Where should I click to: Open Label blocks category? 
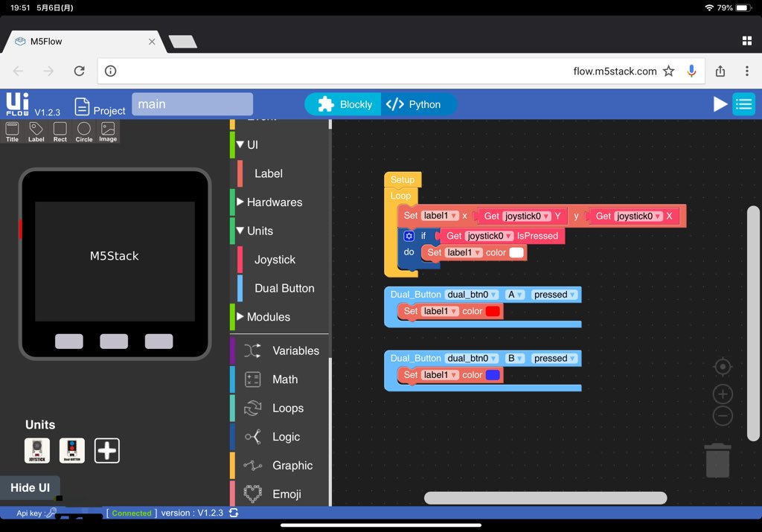tap(268, 173)
